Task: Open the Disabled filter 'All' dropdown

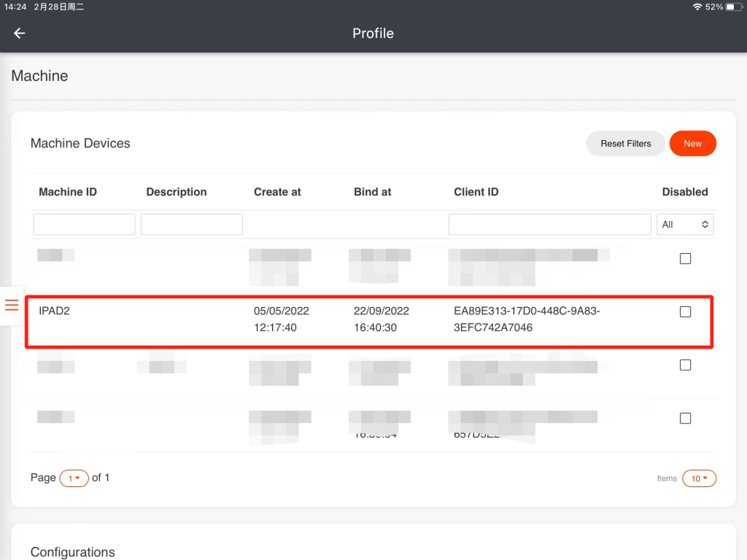Action: (685, 225)
